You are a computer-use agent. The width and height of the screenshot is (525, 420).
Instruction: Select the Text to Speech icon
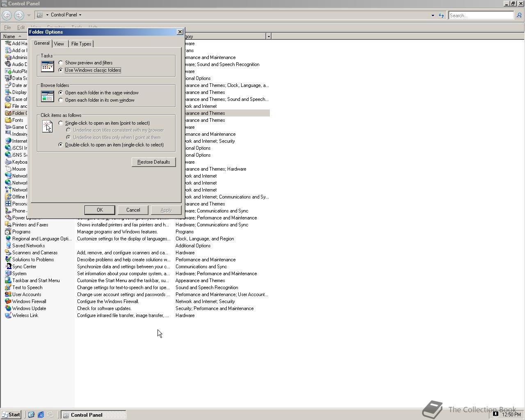8,288
